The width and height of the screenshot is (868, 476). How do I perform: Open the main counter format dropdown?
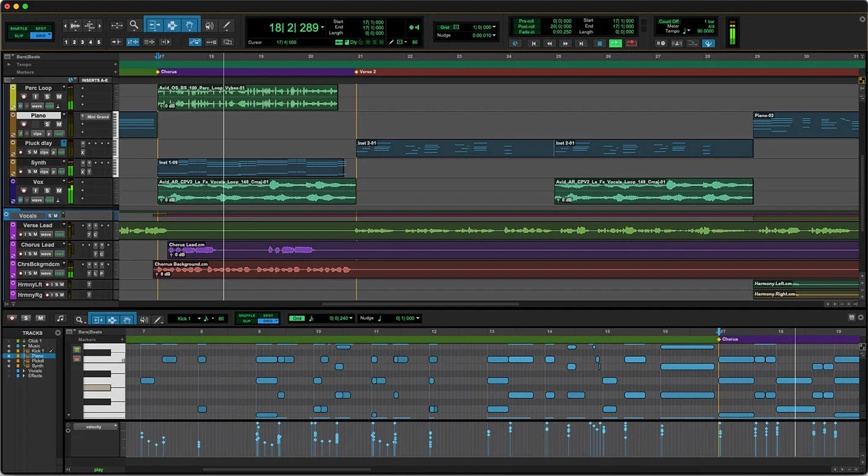tap(322, 29)
